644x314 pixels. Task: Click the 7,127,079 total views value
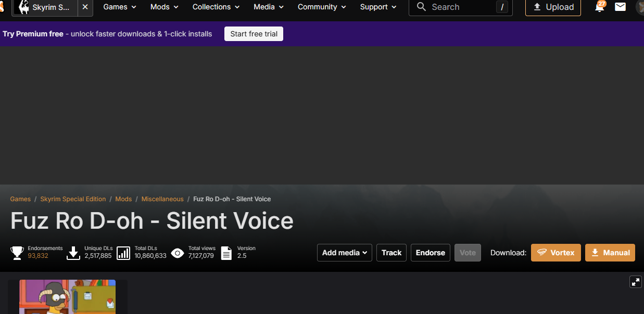201,256
